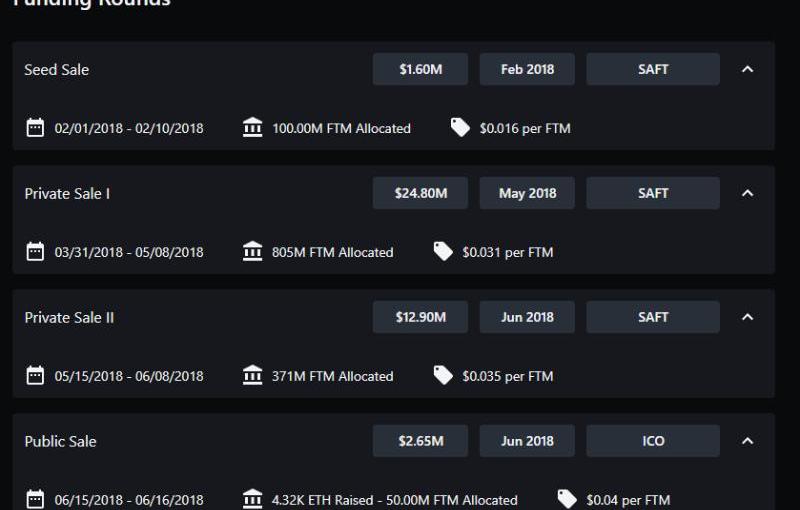The width and height of the screenshot is (800, 510).
Task: Select the May 2018 date badge
Action: click(x=527, y=193)
